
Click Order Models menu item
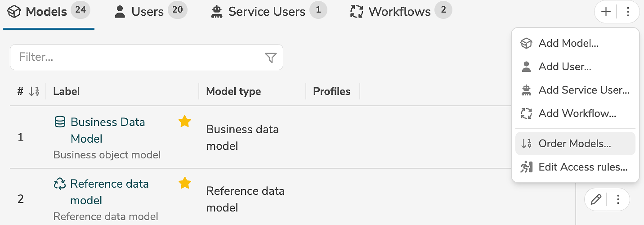(575, 144)
